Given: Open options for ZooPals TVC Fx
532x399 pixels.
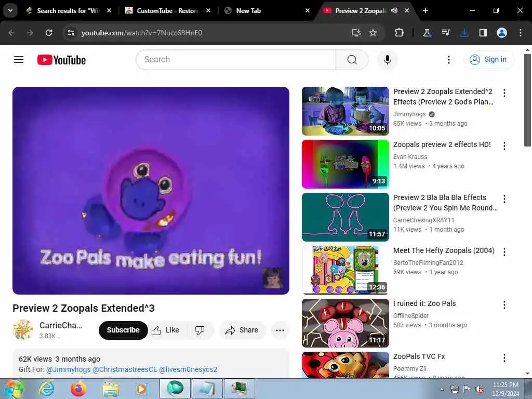Looking at the screenshot, I should point(504,357).
